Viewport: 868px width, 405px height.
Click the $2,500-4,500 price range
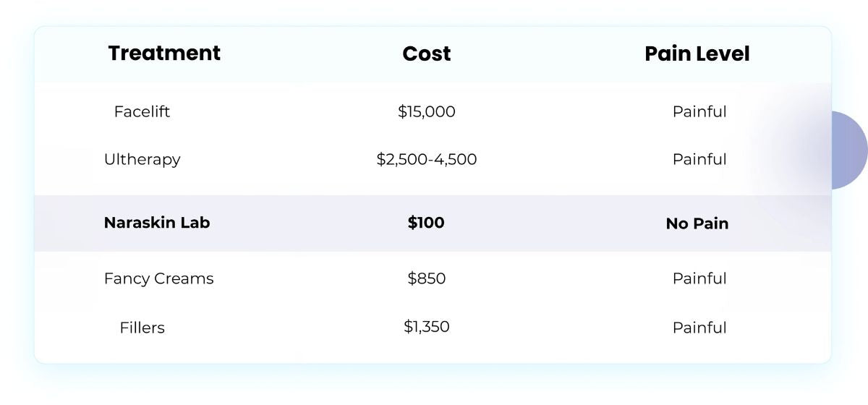pyautogui.click(x=426, y=160)
